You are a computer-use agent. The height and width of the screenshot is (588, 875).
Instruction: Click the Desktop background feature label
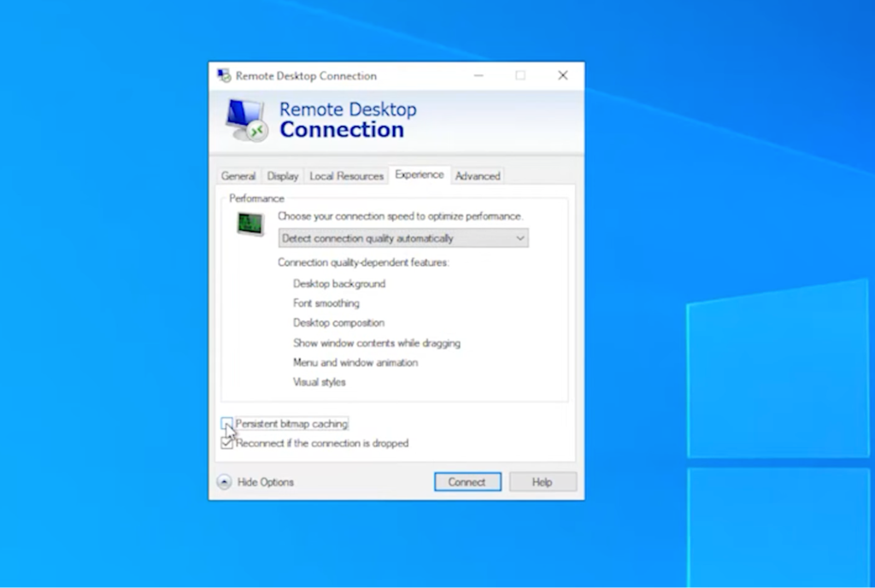338,283
